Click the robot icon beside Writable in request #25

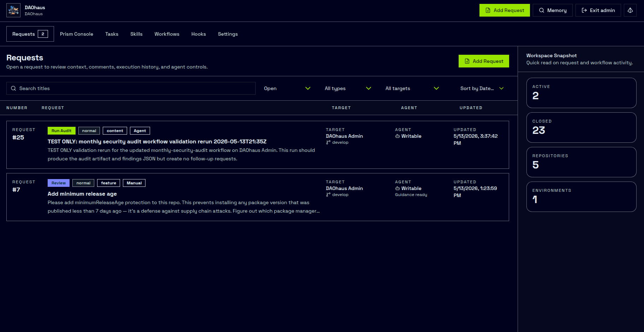coord(398,136)
